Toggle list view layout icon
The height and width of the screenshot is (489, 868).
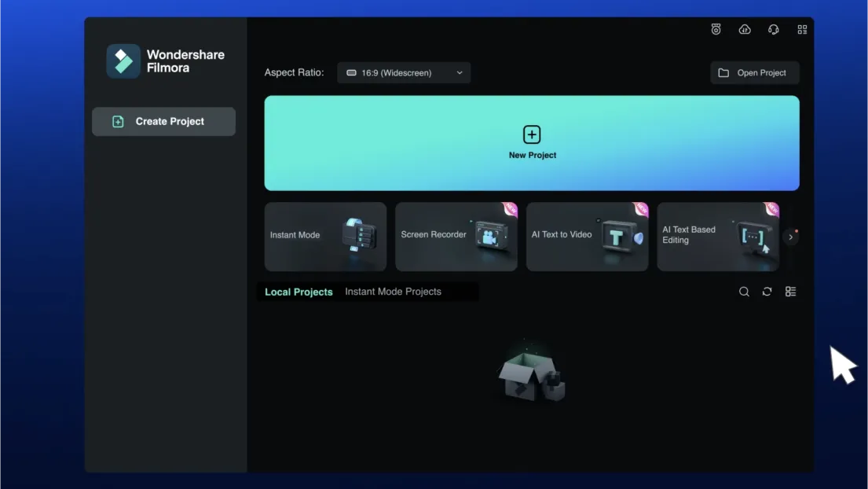point(790,292)
